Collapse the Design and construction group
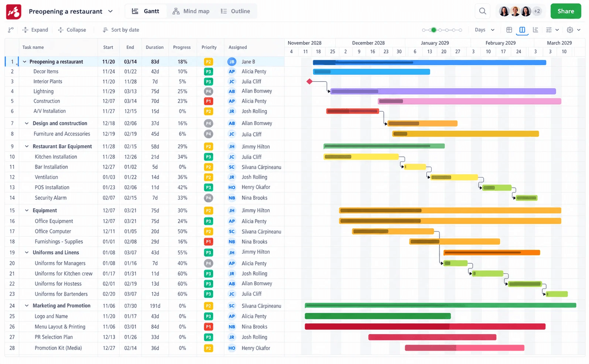This screenshot has height=364, width=589. point(27,123)
